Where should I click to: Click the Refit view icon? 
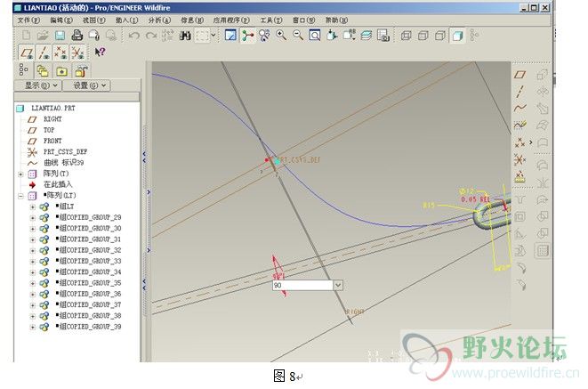tap(315, 36)
